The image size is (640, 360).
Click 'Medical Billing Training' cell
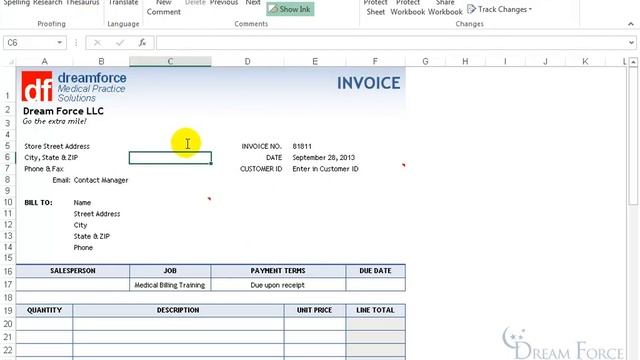tap(170, 285)
